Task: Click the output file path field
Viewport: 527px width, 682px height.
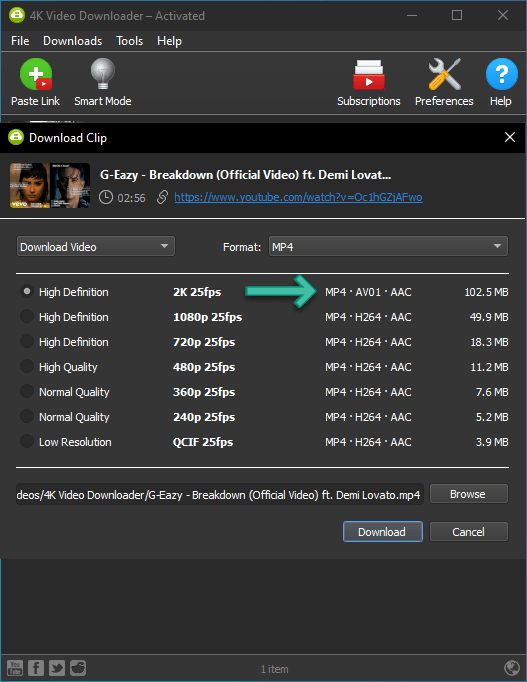Action: pos(220,494)
